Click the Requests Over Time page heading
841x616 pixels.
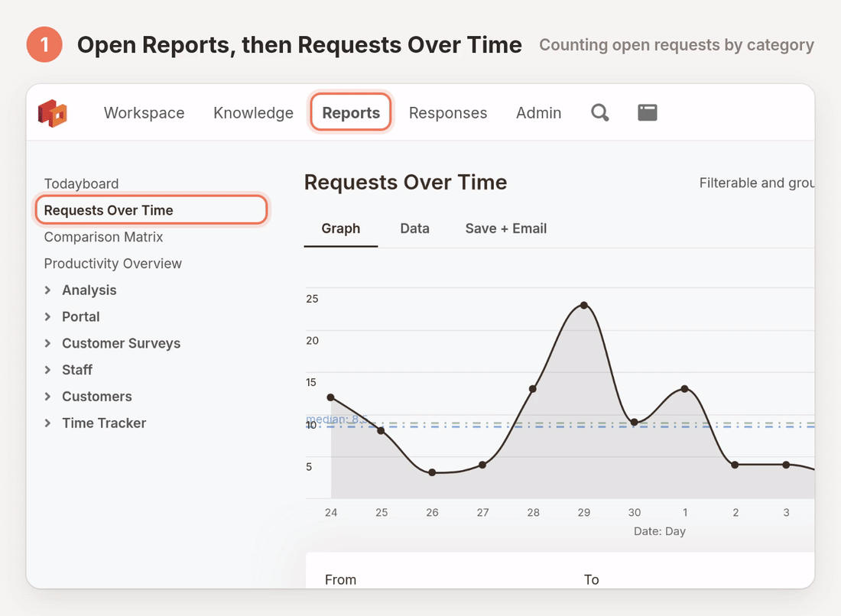(x=405, y=183)
